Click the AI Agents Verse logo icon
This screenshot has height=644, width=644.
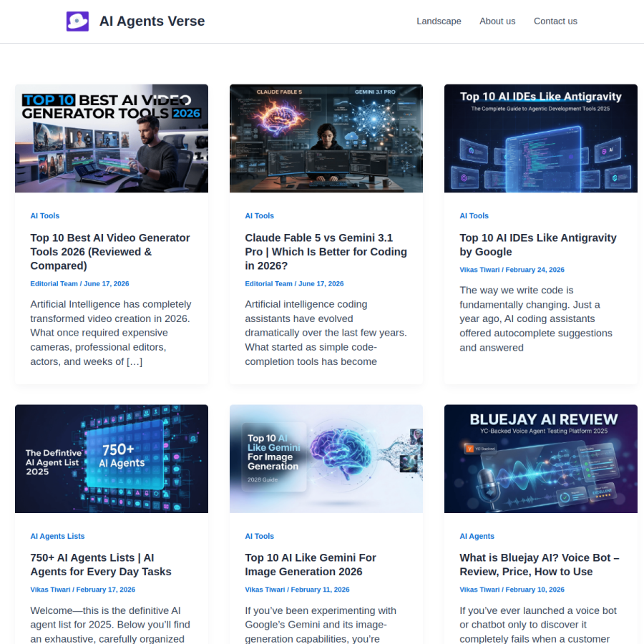point(77,21)
